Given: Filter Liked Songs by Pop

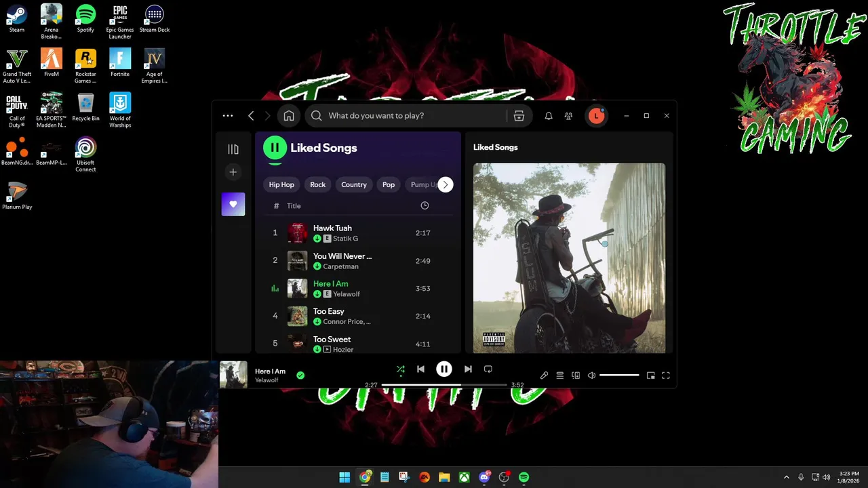Looking at the screenshot, I should click(389, 184).
